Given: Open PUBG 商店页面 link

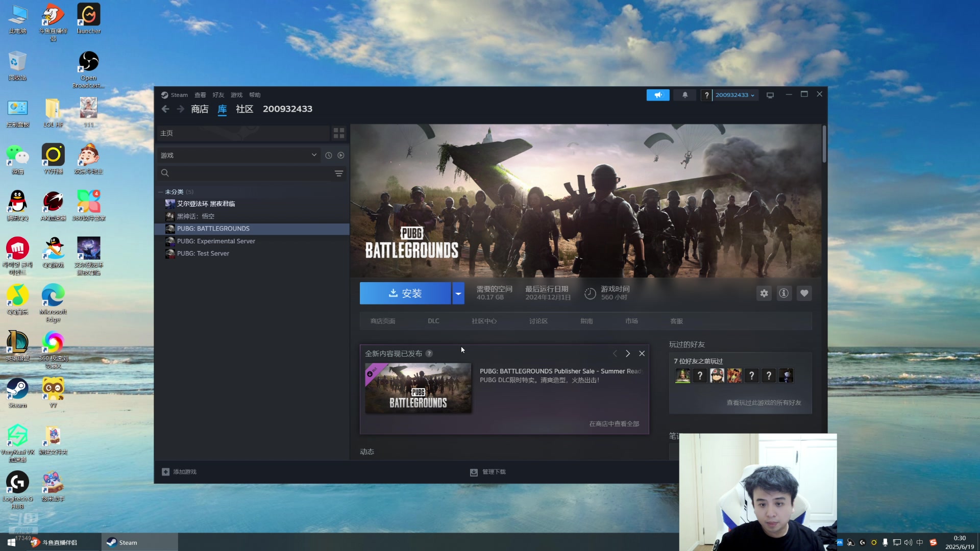Looking at the screenshot, I should [383, 321].
